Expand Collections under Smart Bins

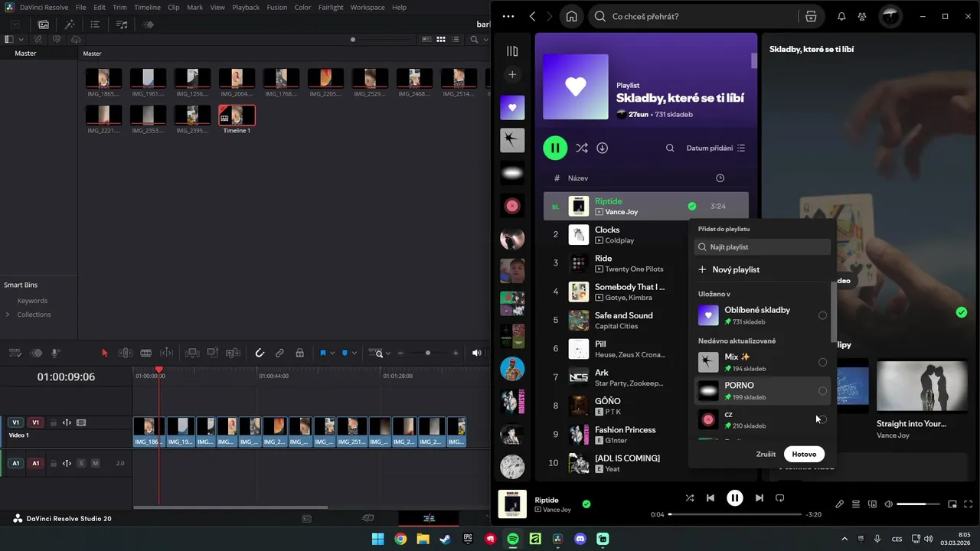(x=8, y=315)
